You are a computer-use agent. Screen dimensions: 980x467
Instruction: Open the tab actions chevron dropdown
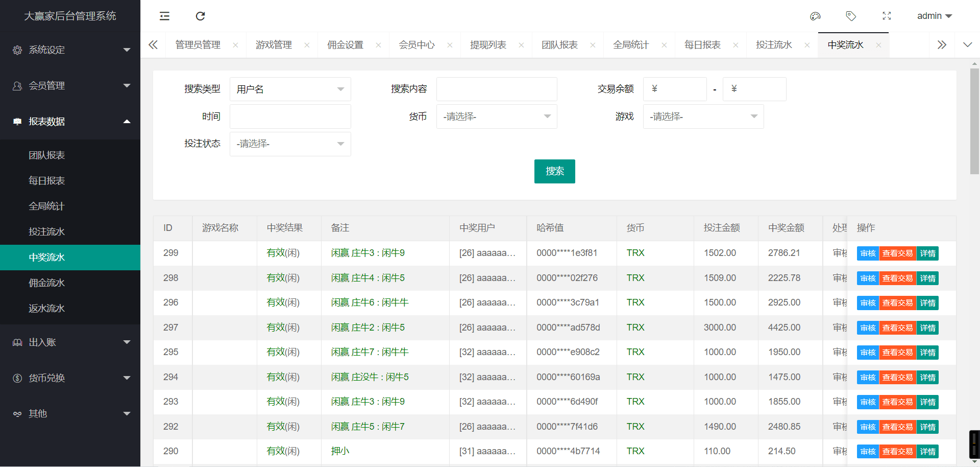[x=967, y=45]
